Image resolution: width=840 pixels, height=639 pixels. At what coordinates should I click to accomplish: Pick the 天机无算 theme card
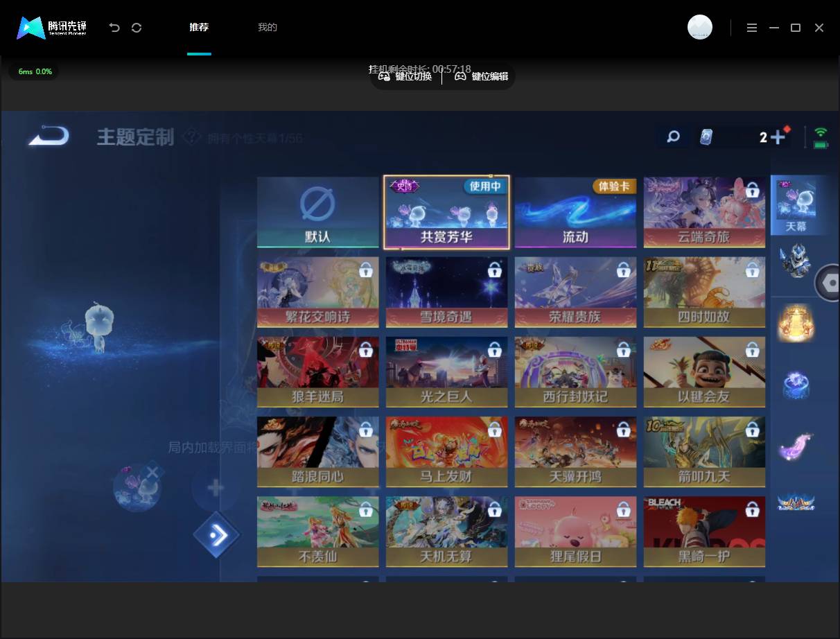pos(446,532)
